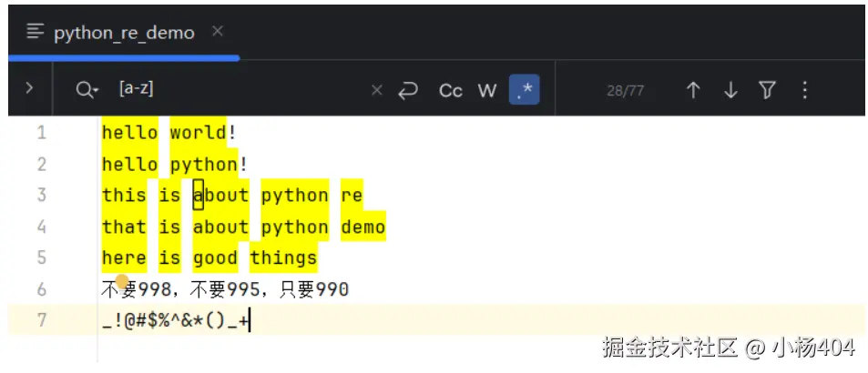Jump to next occurrence arrow
This screenshot has height=373, width=868.
pyautogui.click(x=730, y=90)
